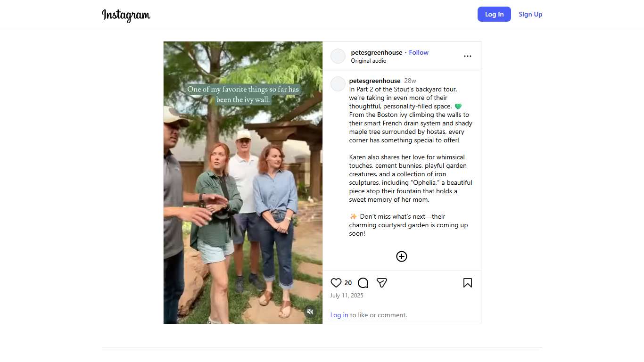
Task: Unmute the video with speaker icon
Action: tap(310, 312)
